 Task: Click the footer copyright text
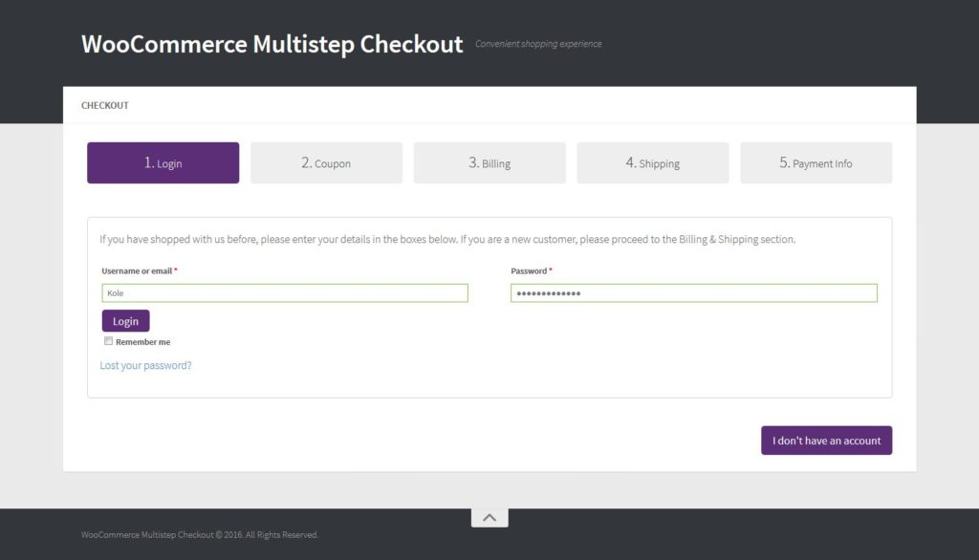(x=200, y=535)
